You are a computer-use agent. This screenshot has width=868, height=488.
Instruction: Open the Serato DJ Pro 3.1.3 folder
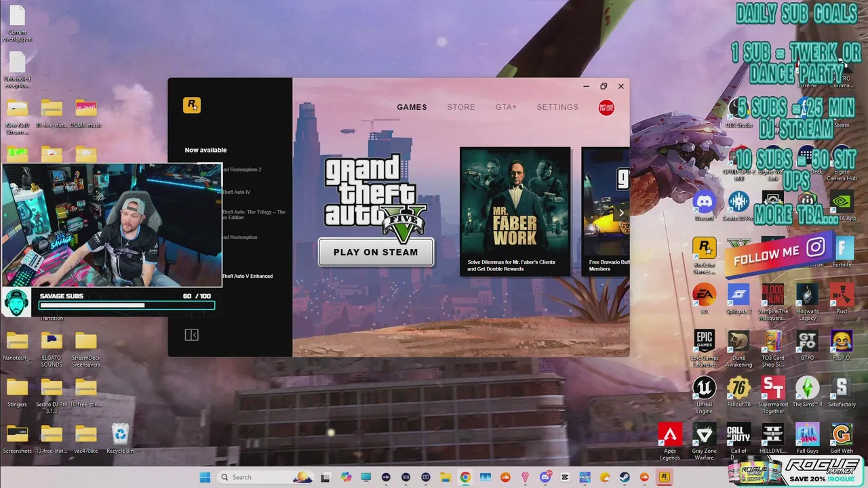(x=52, y=396)
